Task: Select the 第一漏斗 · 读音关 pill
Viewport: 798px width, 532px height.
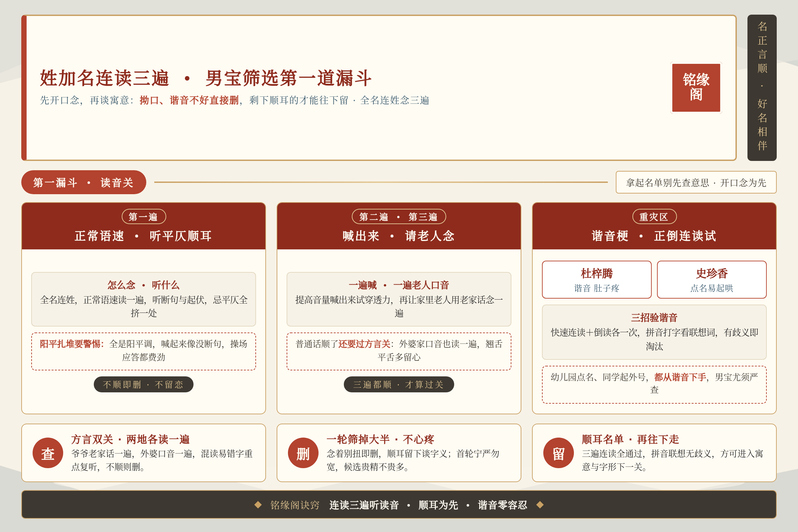Action: tap(83, 182)
